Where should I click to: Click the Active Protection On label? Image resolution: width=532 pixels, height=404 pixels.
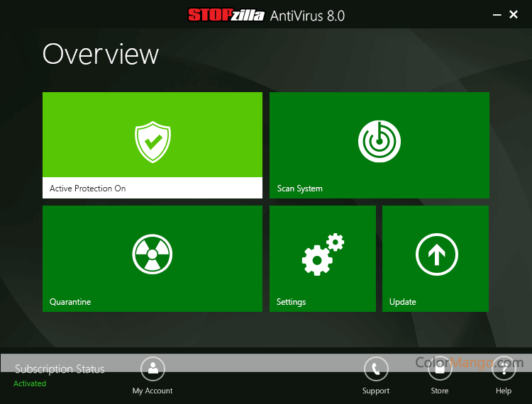tap(87, 189)
